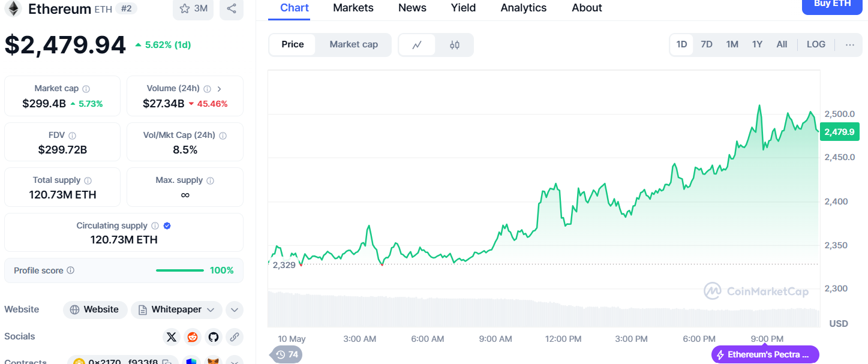Click the Total supply info icon

[x=88, y=181]
